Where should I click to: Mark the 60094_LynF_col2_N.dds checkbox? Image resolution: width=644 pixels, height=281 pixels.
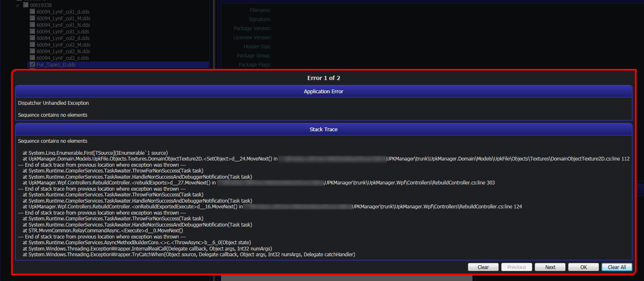[x=32, y=51]
